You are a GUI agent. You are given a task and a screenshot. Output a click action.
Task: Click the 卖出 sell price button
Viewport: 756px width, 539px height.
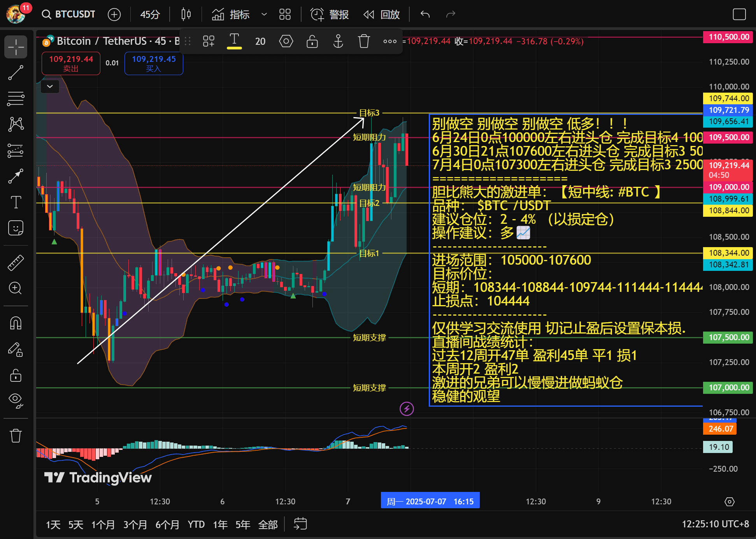71,63
